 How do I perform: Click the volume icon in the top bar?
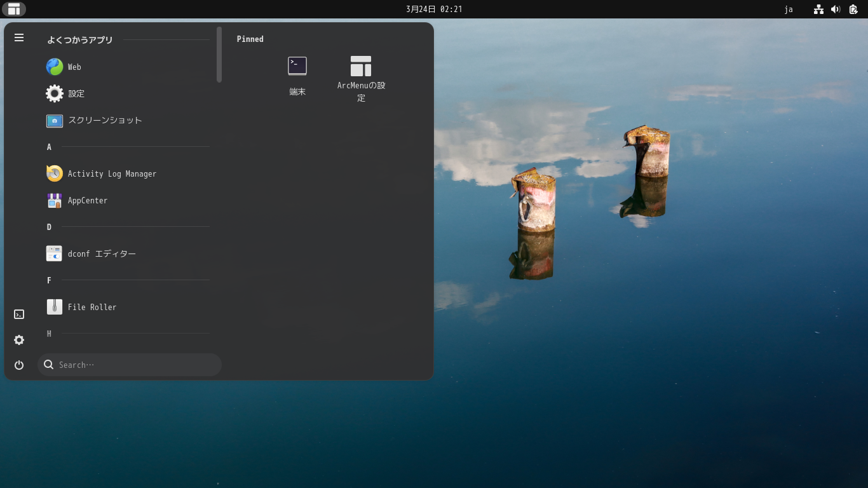[836, 9]
